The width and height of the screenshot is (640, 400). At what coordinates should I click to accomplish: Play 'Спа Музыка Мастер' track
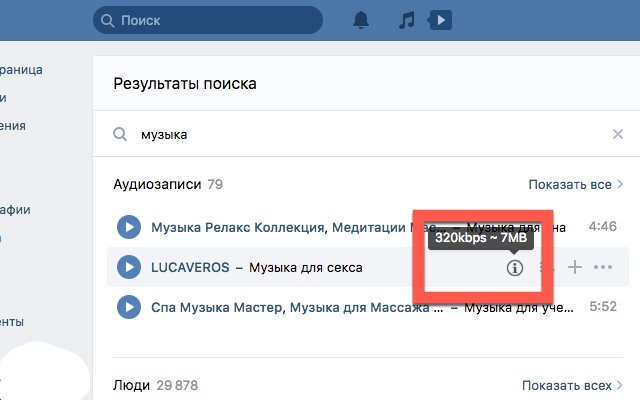129,307
